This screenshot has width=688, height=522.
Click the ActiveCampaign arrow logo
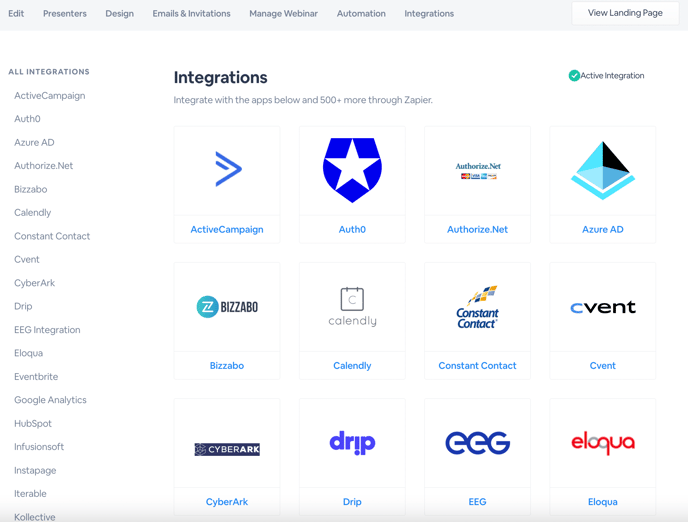point(228,169)
